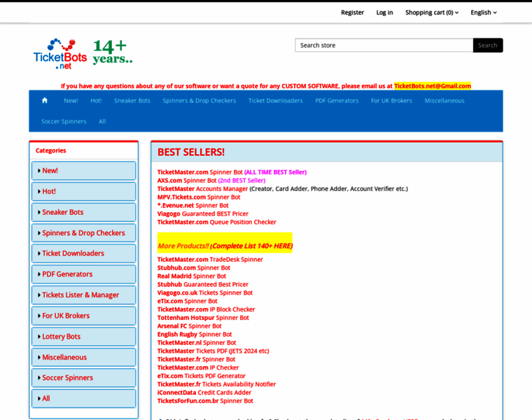The image size is (532, 420).
Task: Open TicketMaster.com IP Checker link
Action: click(x=198, y=367)
